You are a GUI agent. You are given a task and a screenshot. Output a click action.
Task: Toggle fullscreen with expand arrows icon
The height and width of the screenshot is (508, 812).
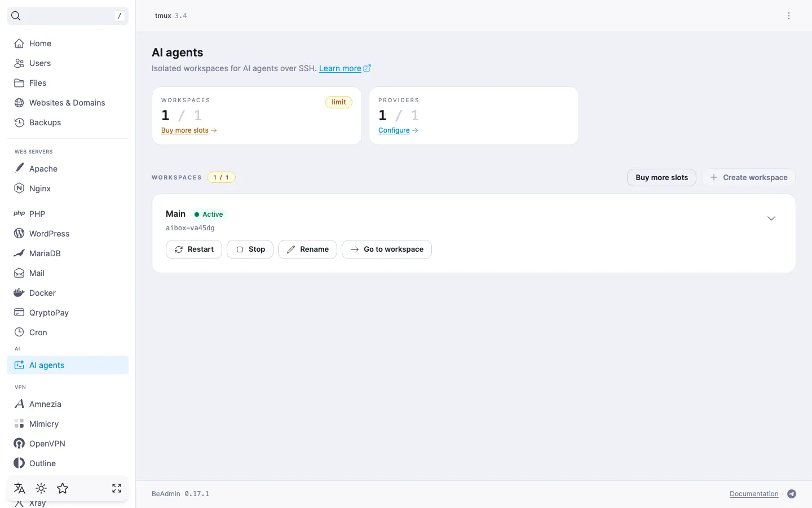117,488
